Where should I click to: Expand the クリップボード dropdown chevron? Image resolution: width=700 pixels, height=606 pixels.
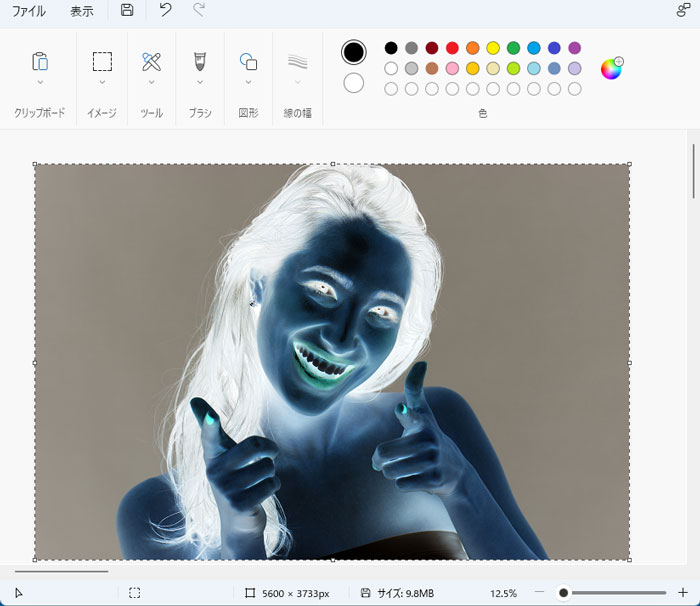(x=40, y=82)
